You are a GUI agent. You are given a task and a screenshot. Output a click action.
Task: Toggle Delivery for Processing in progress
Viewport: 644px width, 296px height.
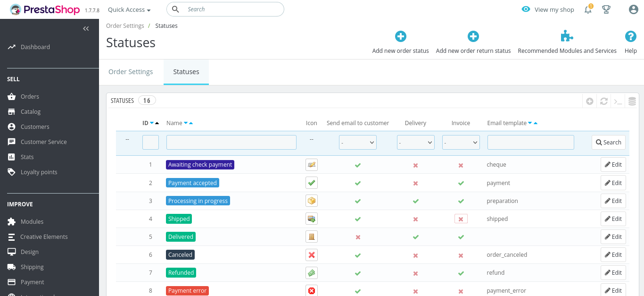tap(416, 201)
